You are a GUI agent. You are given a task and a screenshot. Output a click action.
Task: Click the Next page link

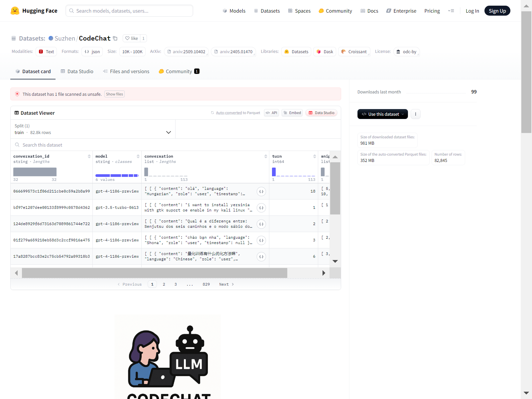click(x=226, y=284)
